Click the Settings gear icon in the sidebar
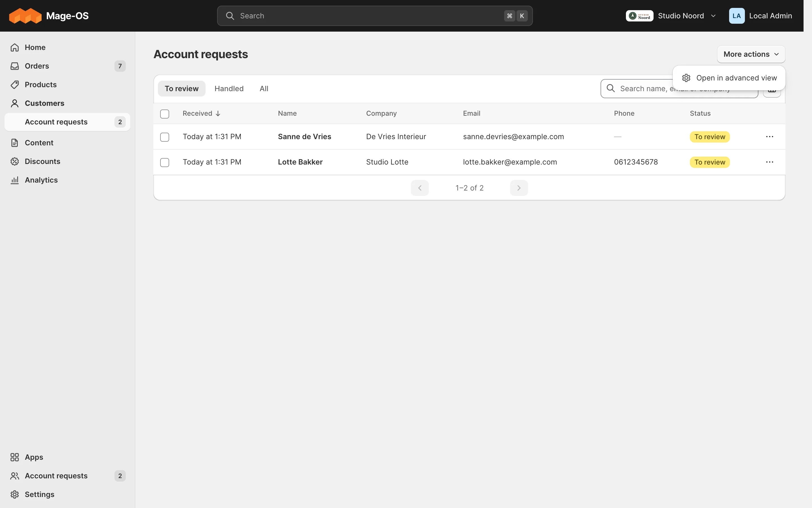Viewport: 812px width, 508px height. [14, 494]
